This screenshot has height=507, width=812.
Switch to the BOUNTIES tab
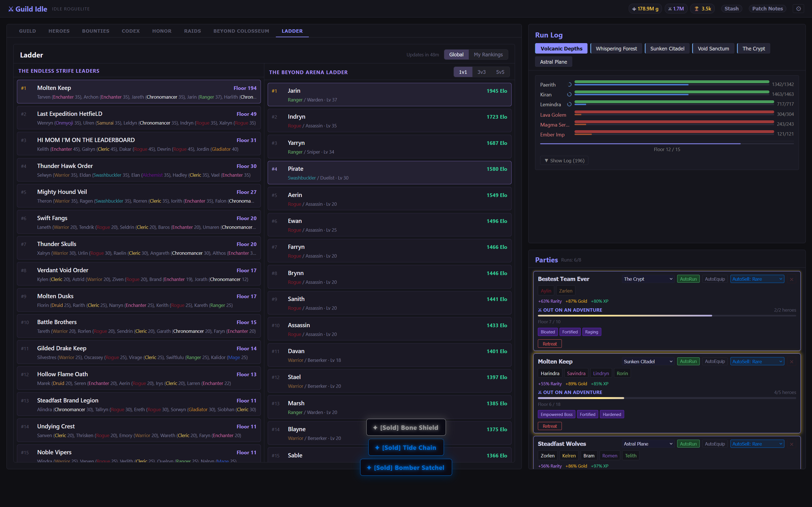click(96, 31)
